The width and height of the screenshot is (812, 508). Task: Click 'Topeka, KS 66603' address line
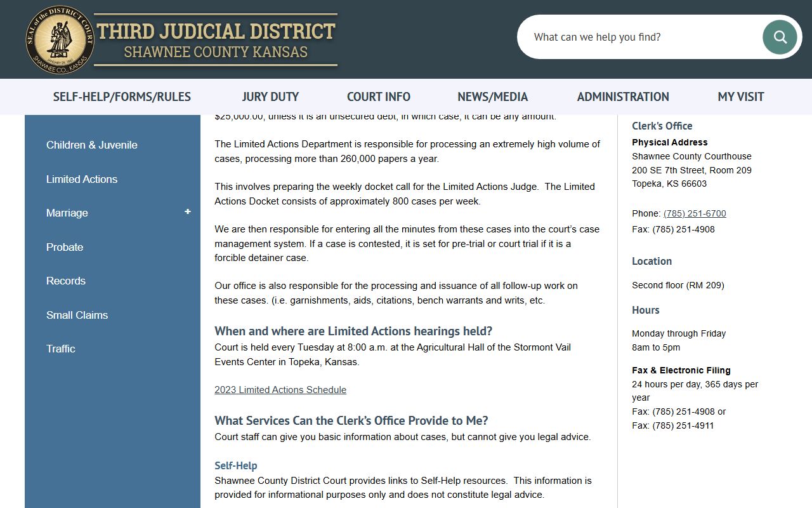point(669,184)
